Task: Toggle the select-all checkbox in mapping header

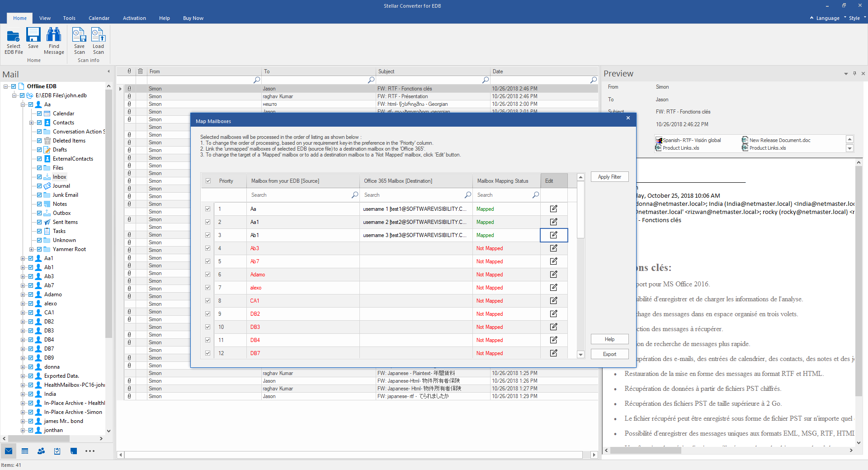Action: pyautogui.click(x=208, y=181)
